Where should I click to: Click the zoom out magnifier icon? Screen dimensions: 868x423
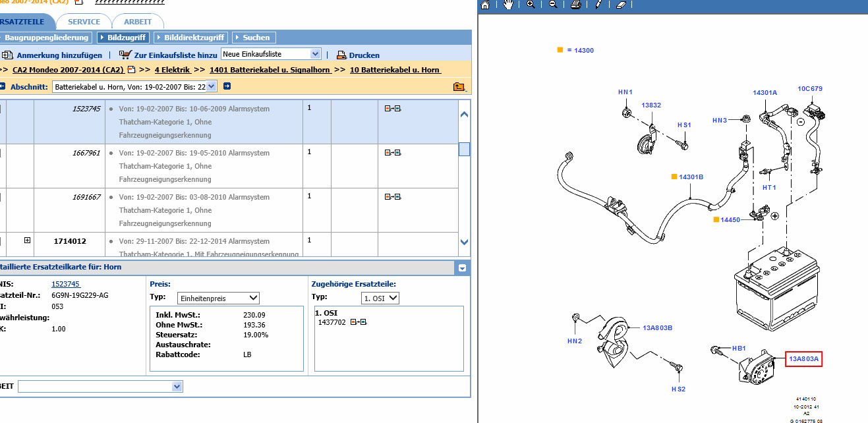553,5
